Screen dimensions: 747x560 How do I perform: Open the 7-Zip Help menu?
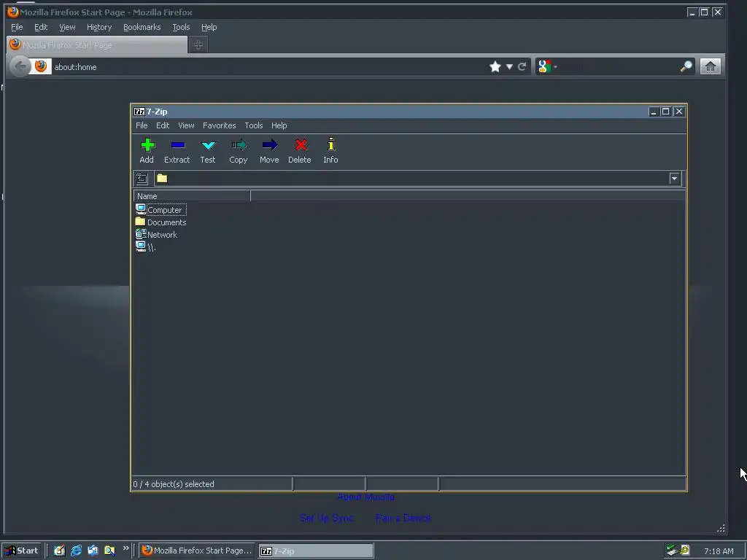[279, 125]
